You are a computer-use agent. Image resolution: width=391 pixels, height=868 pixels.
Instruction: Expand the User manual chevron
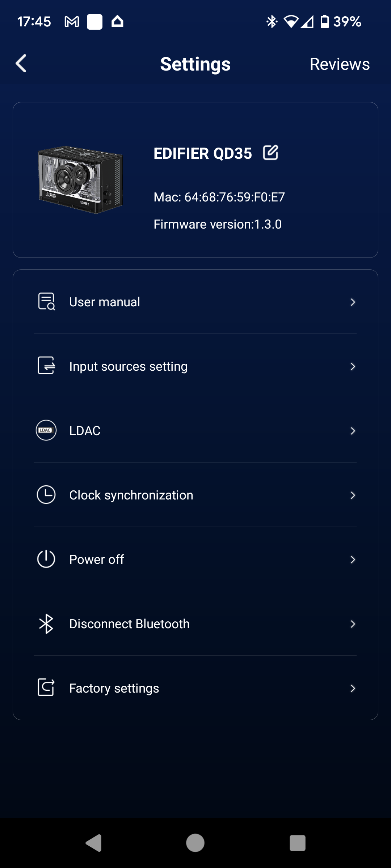pyautogui.click(x=353, y=302)
